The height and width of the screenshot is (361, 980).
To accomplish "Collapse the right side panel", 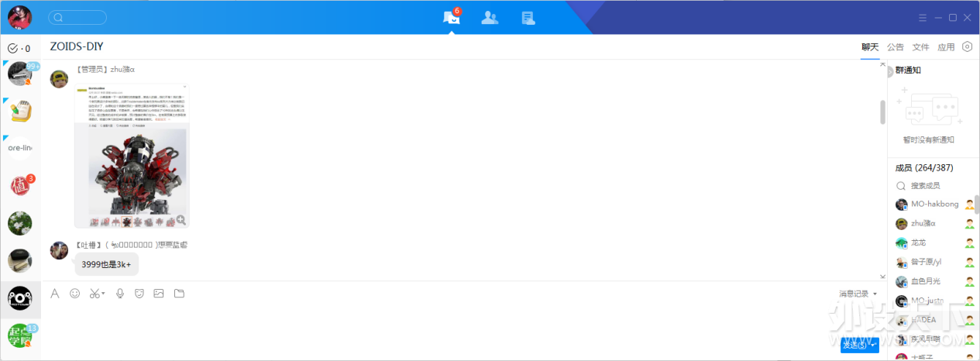I will (x=889, y=71).
